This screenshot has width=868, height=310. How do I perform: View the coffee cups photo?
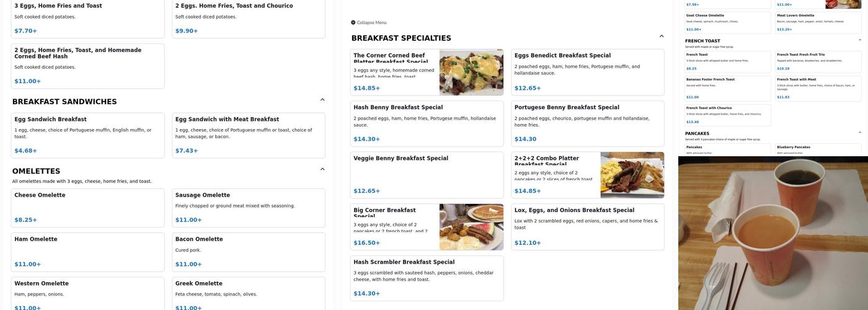(773, 233)
